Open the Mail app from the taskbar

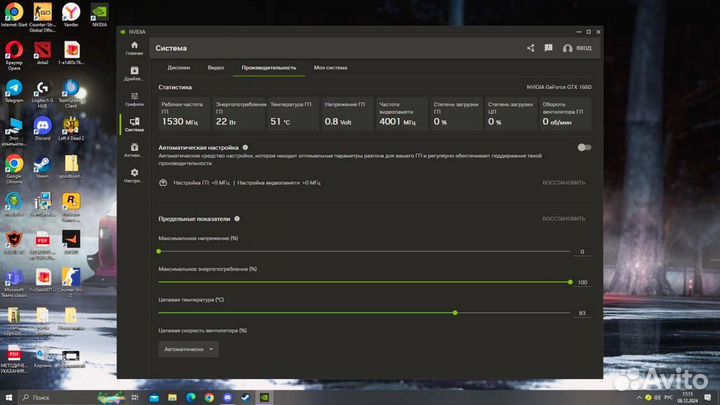[x=154, y=397]
